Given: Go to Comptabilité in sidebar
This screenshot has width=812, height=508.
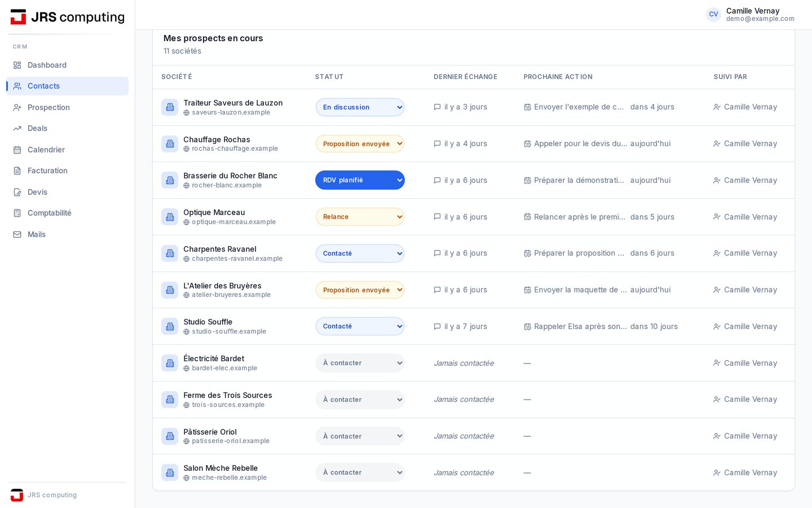Looking at the screenshot, I should [x=68, y=213].
